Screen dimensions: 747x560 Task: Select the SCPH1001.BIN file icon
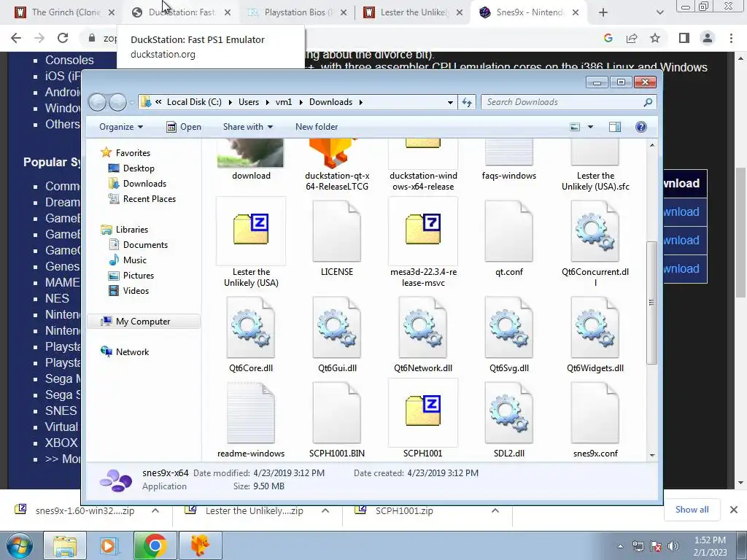(337, 413)
